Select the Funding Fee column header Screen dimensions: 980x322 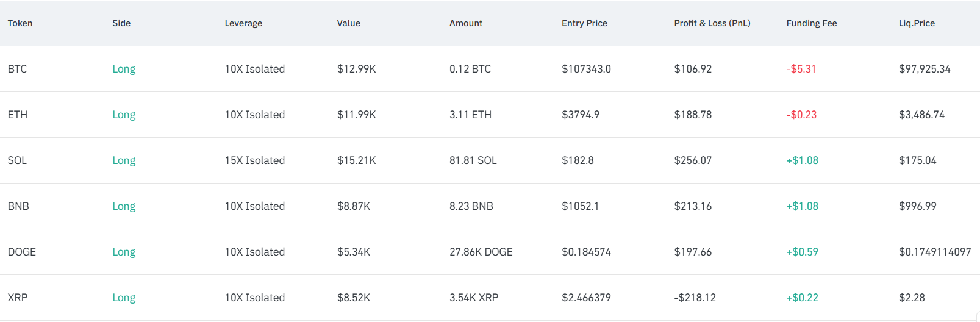[x=811, y=23]
